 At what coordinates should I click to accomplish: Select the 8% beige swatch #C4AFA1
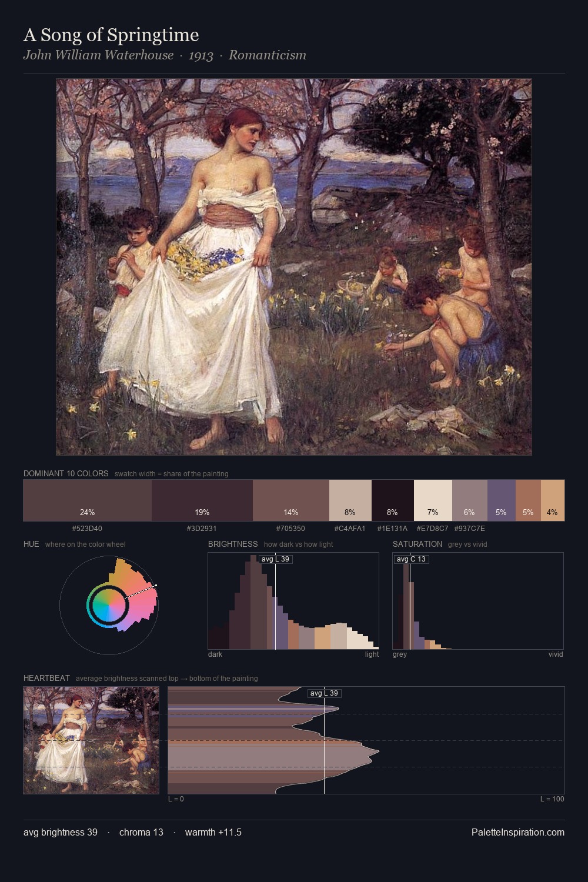tap(350, 500)
